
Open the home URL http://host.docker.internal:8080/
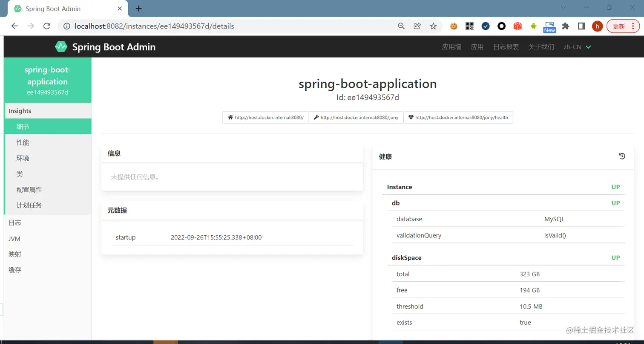tap(265, 117)
